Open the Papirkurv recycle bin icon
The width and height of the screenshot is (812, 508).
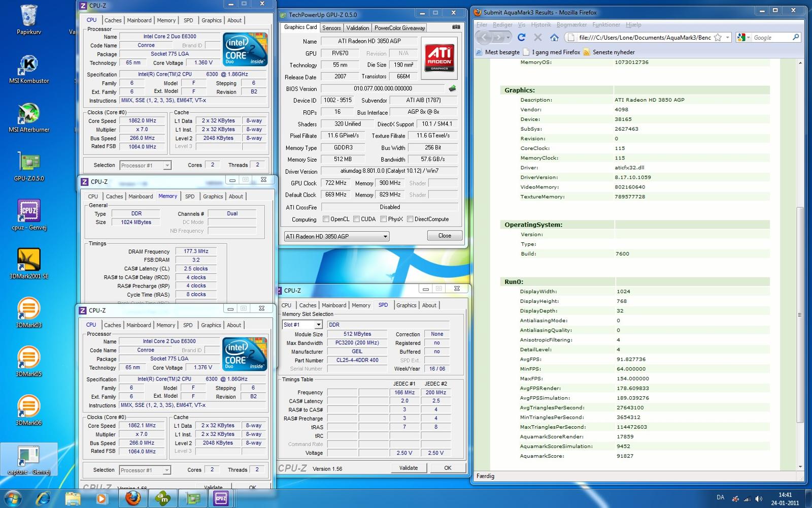29,19
